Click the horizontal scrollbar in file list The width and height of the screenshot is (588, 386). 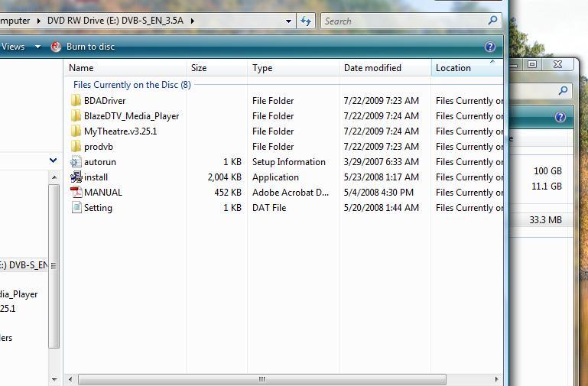[x=262, y=379]
